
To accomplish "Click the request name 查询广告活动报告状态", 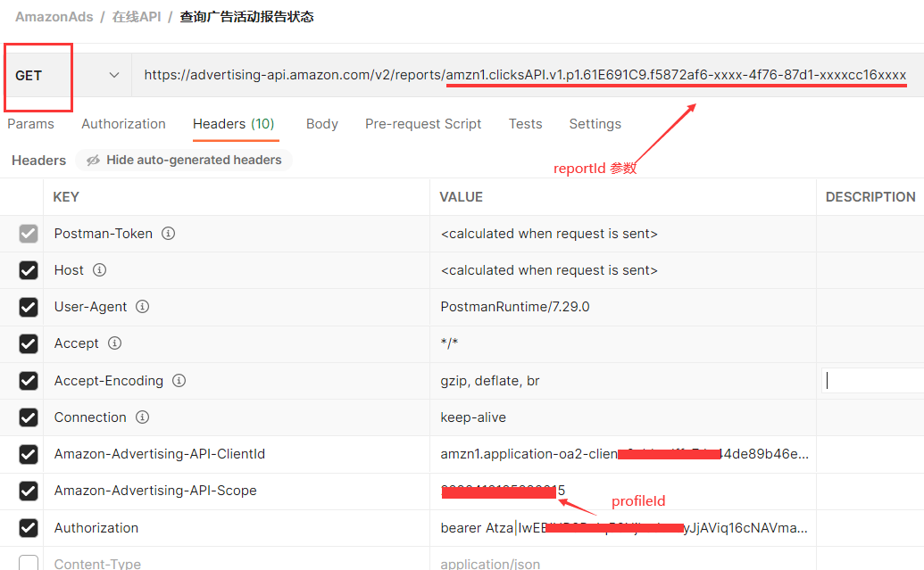I will pos(247,16).
